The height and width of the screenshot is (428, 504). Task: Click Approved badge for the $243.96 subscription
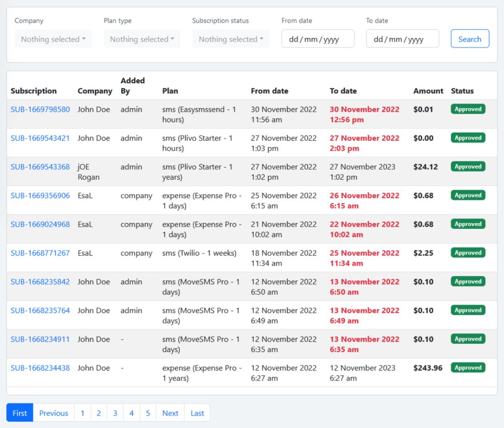pos(468,368)
